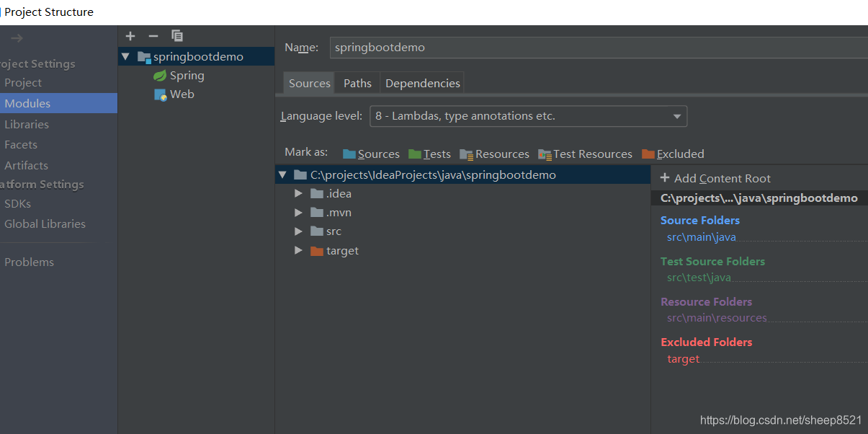
Task: Click the Add Content Root plus icon
Action: (x=665, y=178)
